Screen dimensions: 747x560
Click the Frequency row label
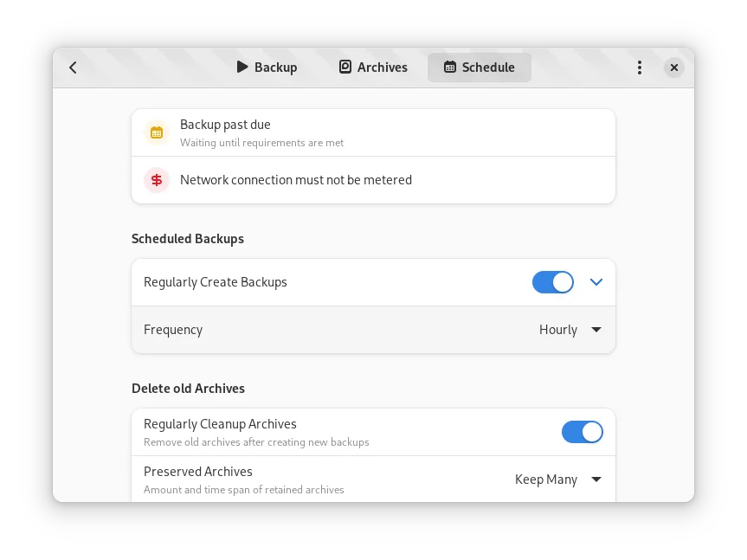pyautogui.click(x=173, y=330)
